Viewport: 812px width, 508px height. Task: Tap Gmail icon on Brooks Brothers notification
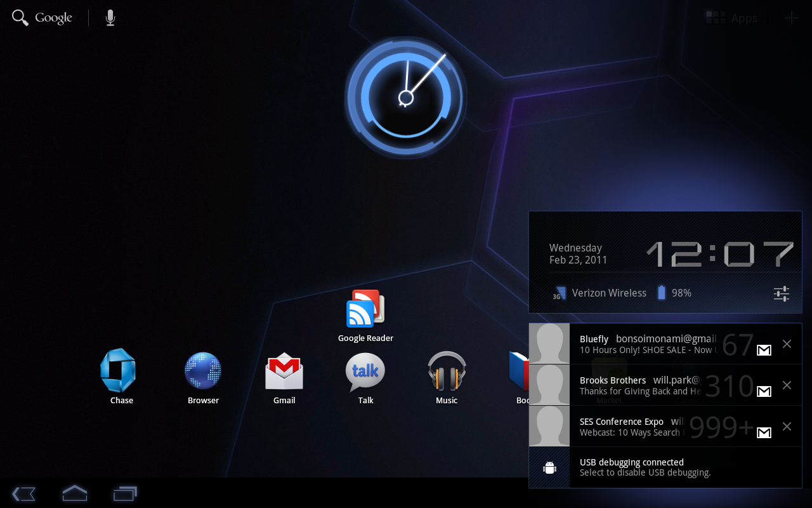point(764,391)
